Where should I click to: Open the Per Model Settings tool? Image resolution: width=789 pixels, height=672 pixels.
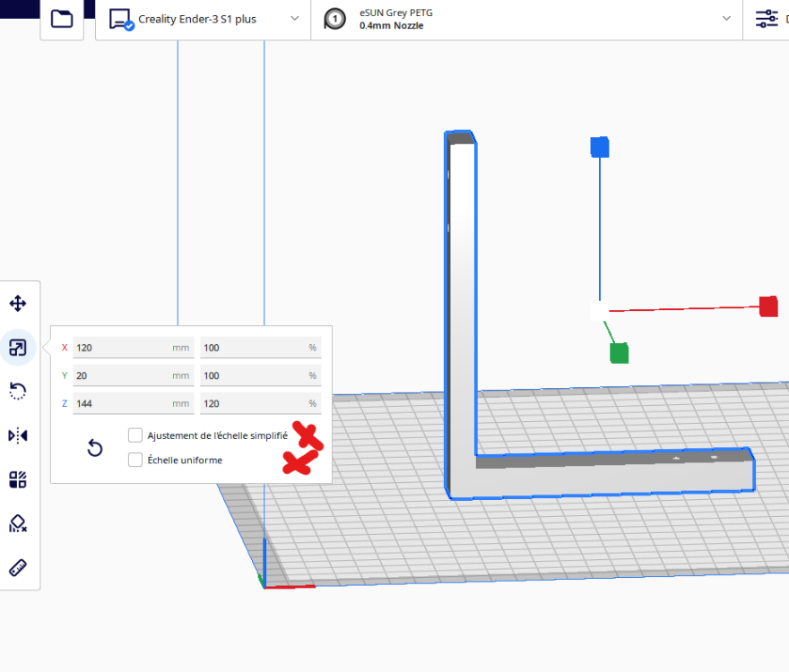(18, 479)
